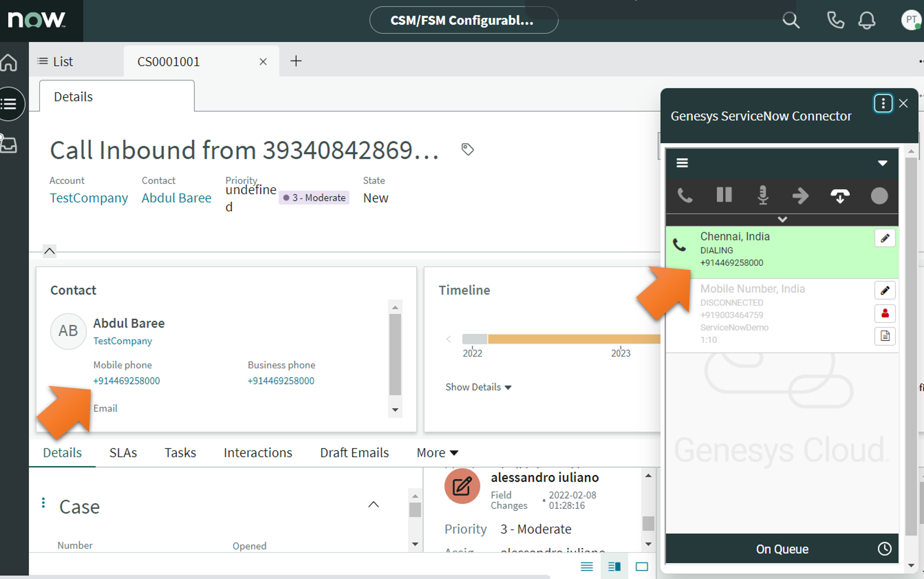Open the SLAs tab
This screenshot has height=579, width=924.
[x=123, y=453]
